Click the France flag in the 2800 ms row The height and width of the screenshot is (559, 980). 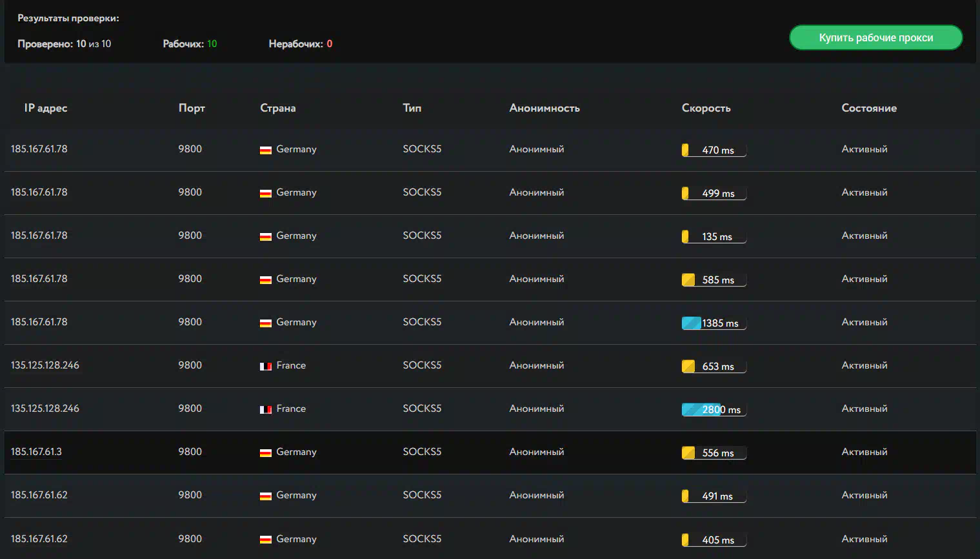(x=265, y=409)
